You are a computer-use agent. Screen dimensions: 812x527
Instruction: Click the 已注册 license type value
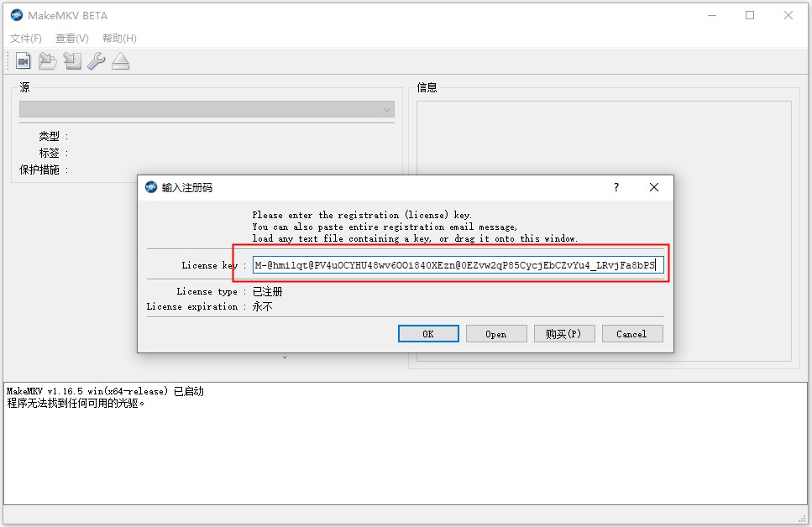pyautogui.click(x=267, y=291)
